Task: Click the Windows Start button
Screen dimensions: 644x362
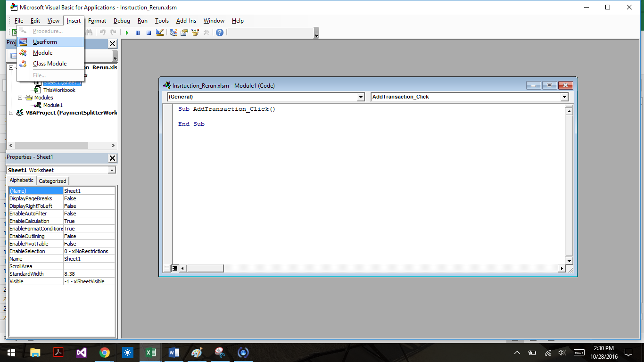Action: [x=11, y=352]
